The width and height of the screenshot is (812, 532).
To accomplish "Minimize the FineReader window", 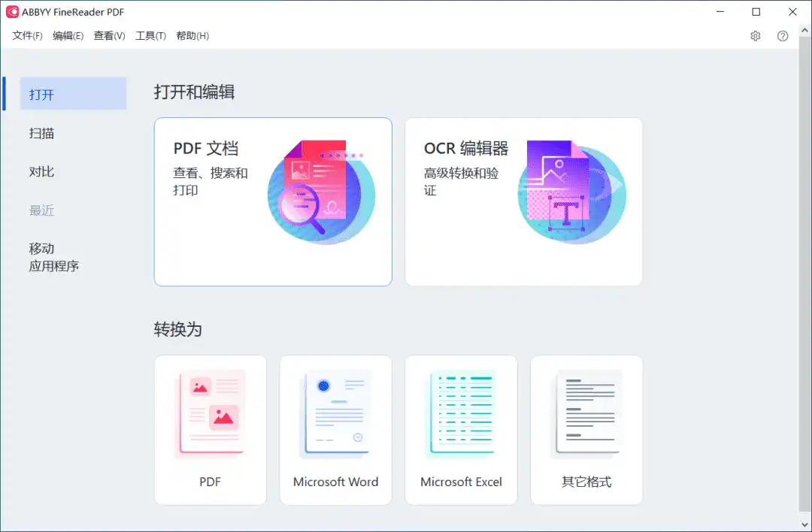I will click(x=720, y=12).
